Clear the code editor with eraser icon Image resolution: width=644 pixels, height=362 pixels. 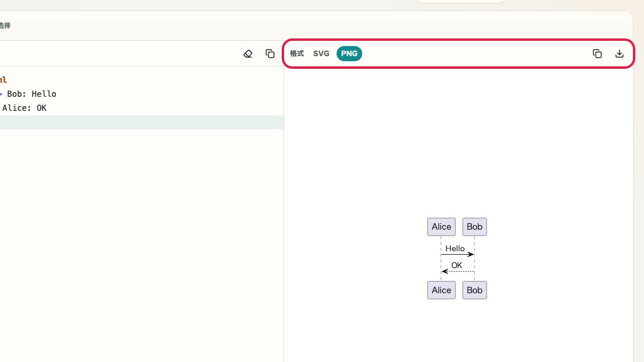[x=248, y=54]
